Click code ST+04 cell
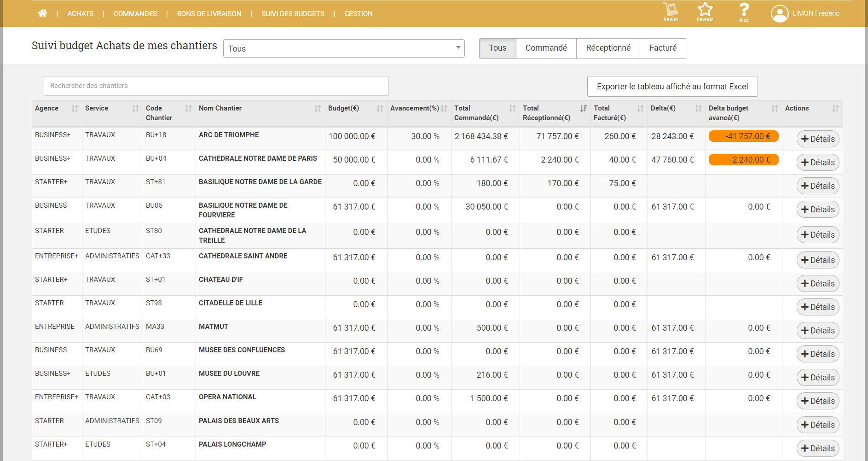Image resolution: width=868 pixels, height=461 pixels. tap(156, 444)
